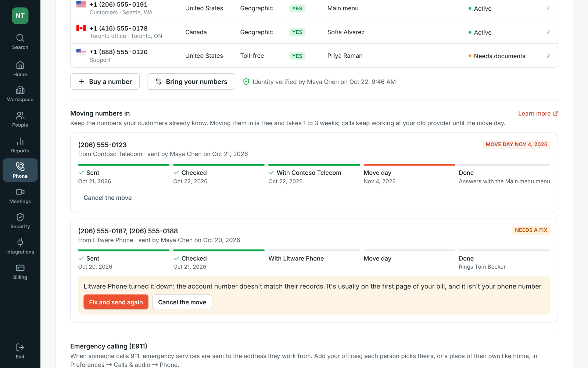
Task: Click the Buy a number button
Action: (x=105, y=82)
